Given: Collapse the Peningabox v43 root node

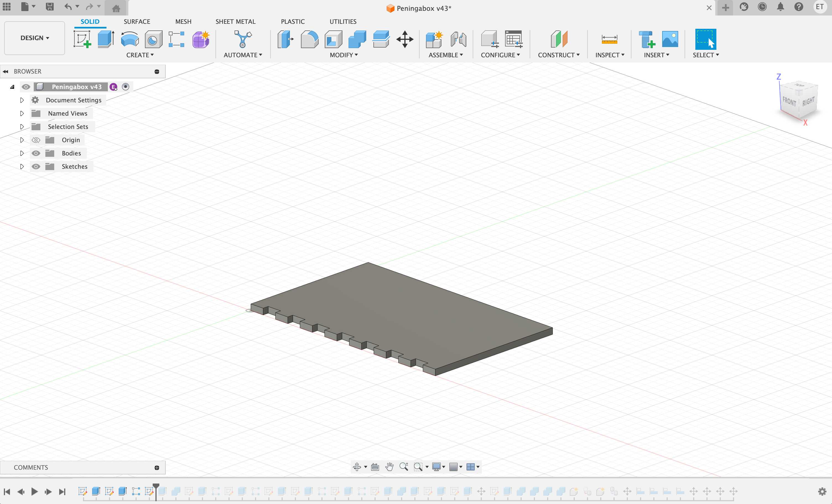Looking at the screenshot, I should tap(12, 87).
